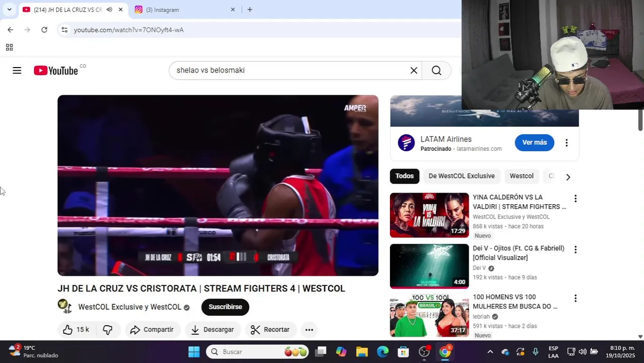
Task: Dislike the video with thumbs down
Action: pyautogui.click(x=108, y=330)
